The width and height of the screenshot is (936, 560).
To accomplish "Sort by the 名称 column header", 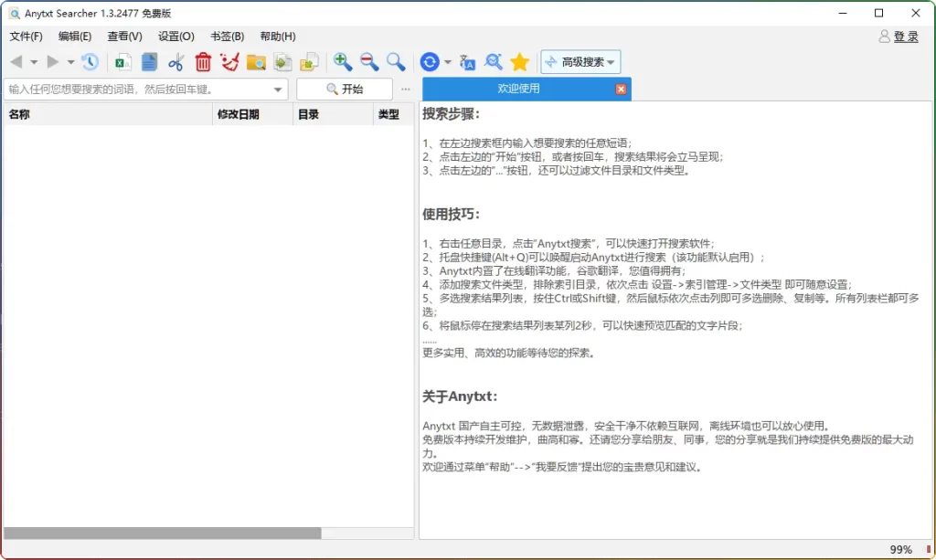I will [108, 114].
